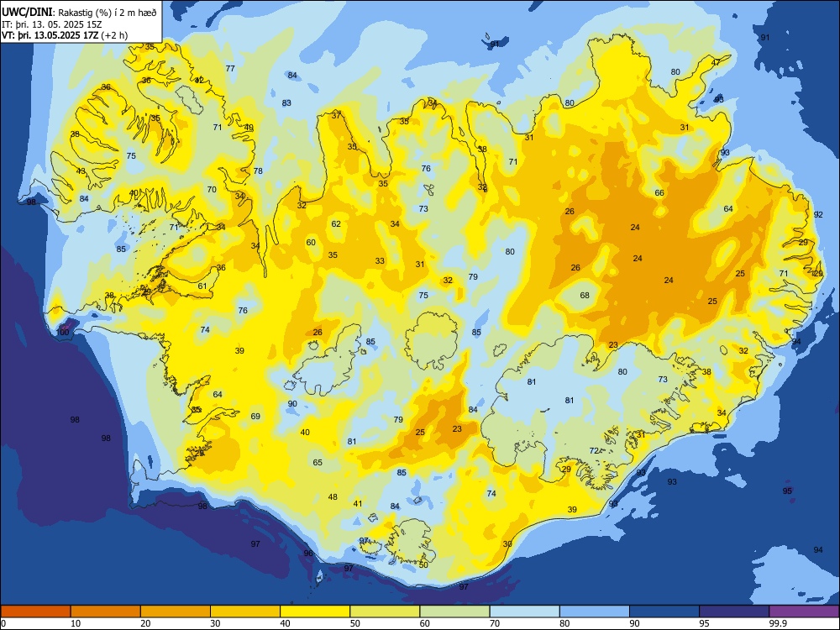
Task: Pick the 50–60 yellow-green legend swatch
Action: [385, 612]
